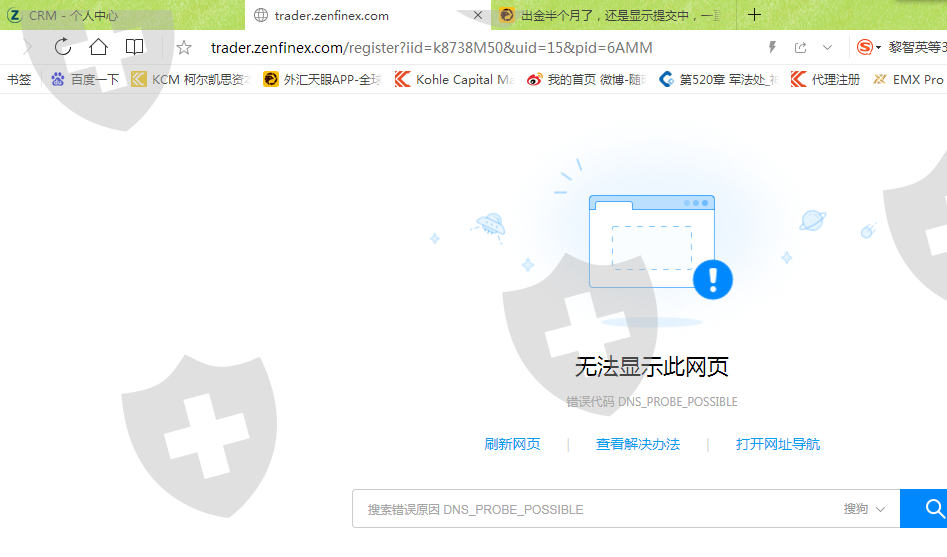This screenshot has height=557, width=947.
Task: Click the 刷新网页 link
Action: pyautogui.click(x=512, y=444)
